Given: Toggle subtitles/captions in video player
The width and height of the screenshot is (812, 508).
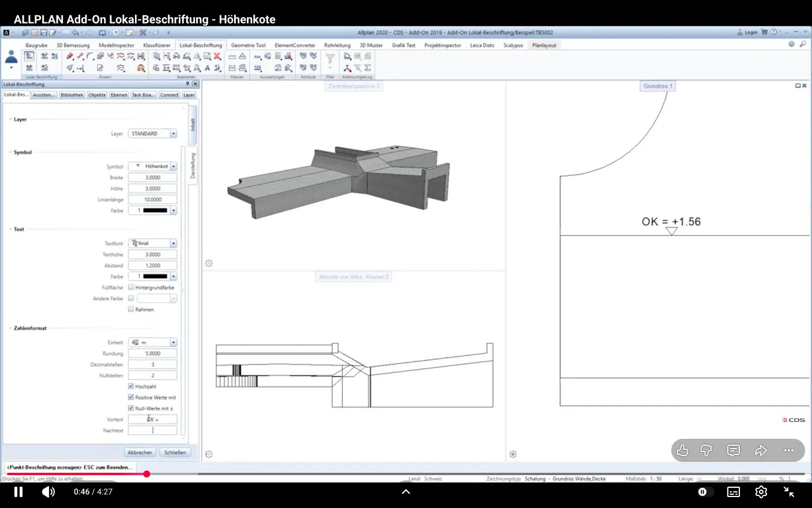Looking at the screenshot, I should 734,492.
